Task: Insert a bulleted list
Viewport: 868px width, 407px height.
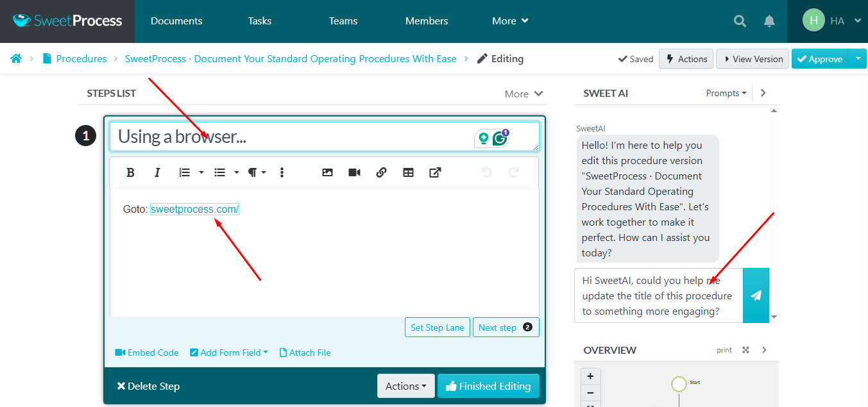Action: pyautogui.click(x=220, y=172)
